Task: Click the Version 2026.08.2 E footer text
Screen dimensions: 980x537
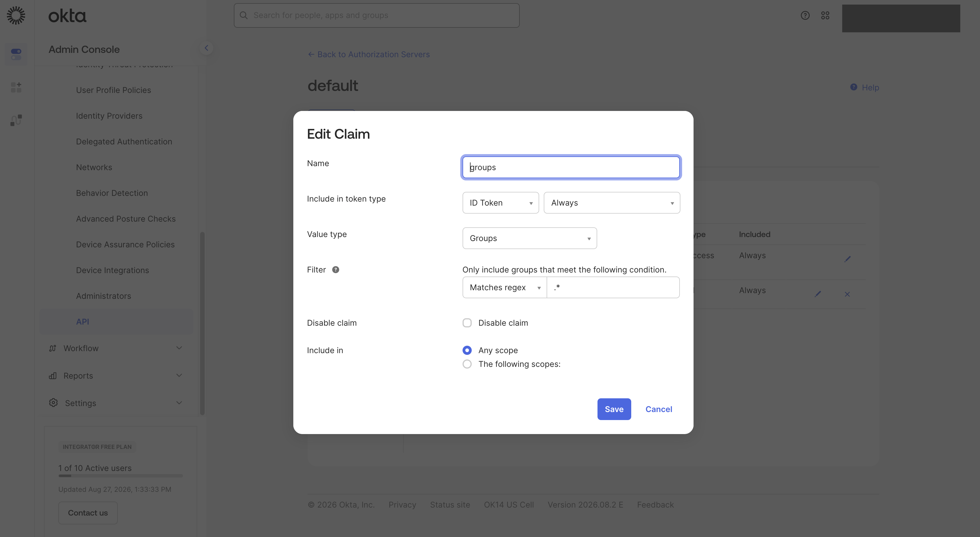Action: coord(585,505)
